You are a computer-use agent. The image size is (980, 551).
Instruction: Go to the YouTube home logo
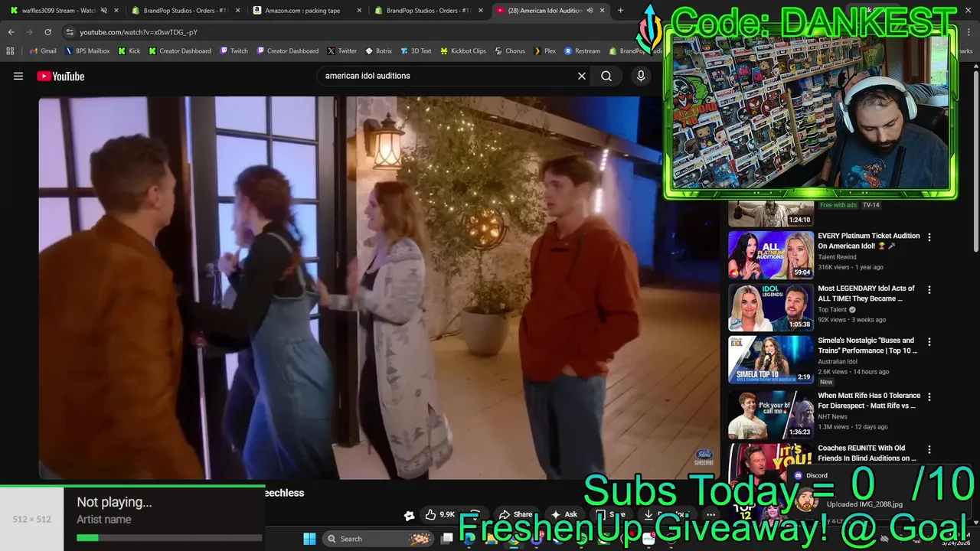60,76
